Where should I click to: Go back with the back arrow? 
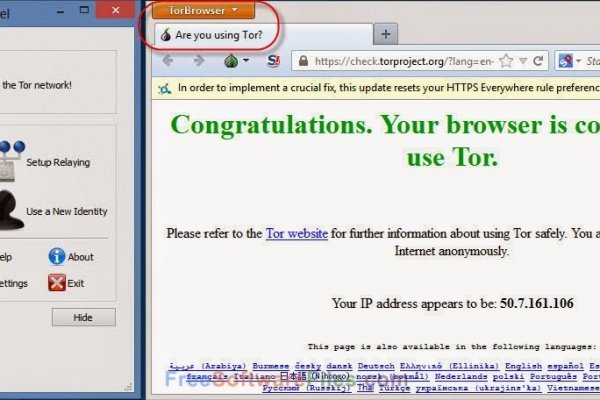coord(167,61)
